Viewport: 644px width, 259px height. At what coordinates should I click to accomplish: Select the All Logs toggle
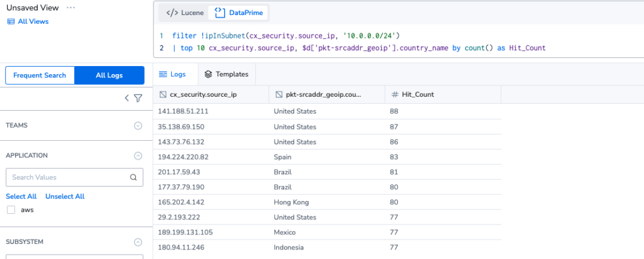coord(109,75)
